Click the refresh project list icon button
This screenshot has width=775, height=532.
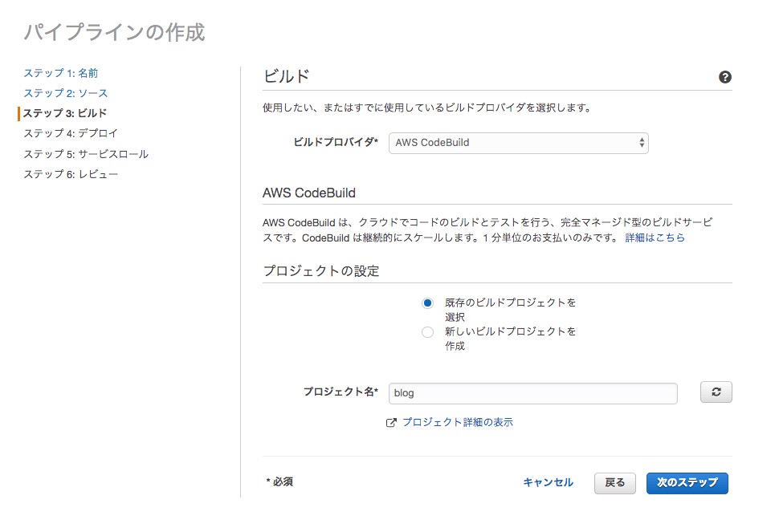coord(716,392)
